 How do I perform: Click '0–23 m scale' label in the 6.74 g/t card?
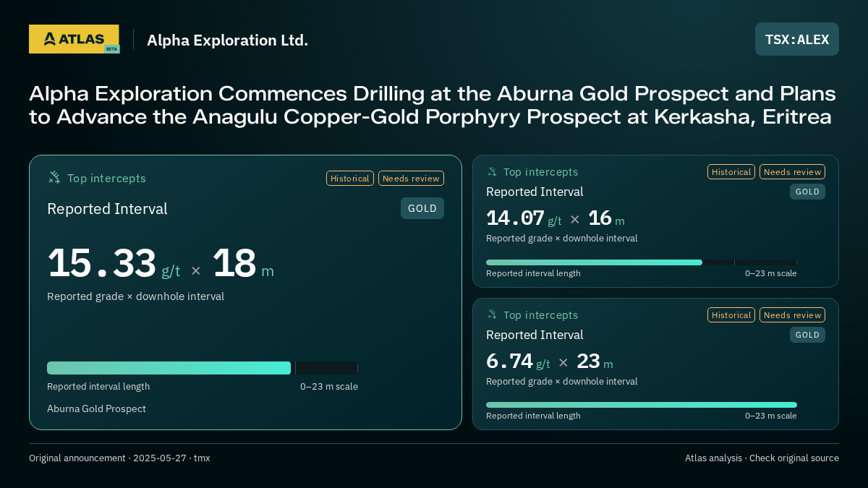(x=771, y=416)
